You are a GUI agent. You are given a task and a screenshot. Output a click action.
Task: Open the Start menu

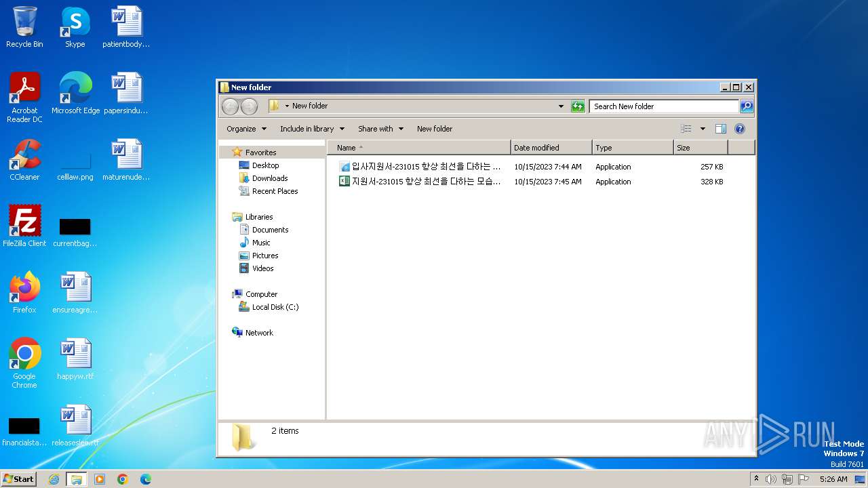(x=19, y=479)
